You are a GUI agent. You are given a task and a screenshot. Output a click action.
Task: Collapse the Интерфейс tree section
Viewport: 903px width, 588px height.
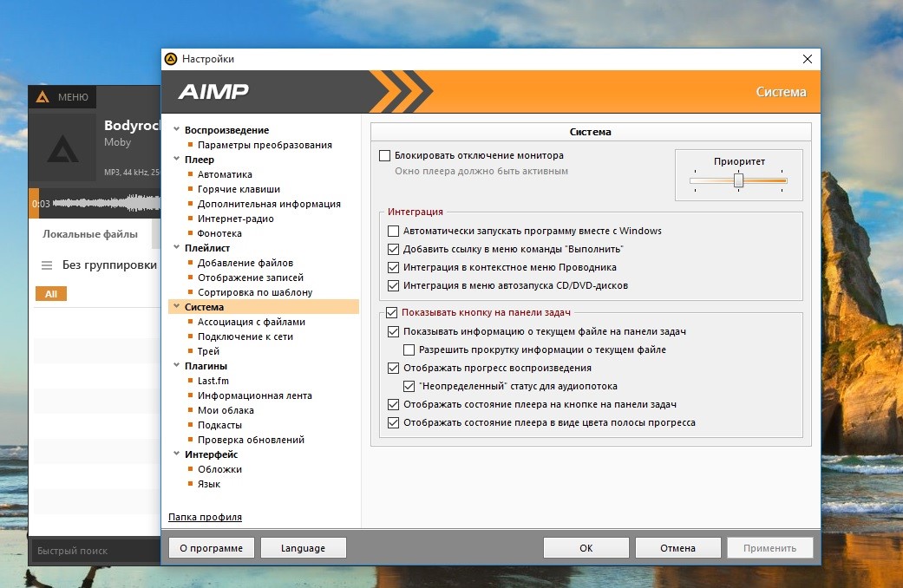177,454
